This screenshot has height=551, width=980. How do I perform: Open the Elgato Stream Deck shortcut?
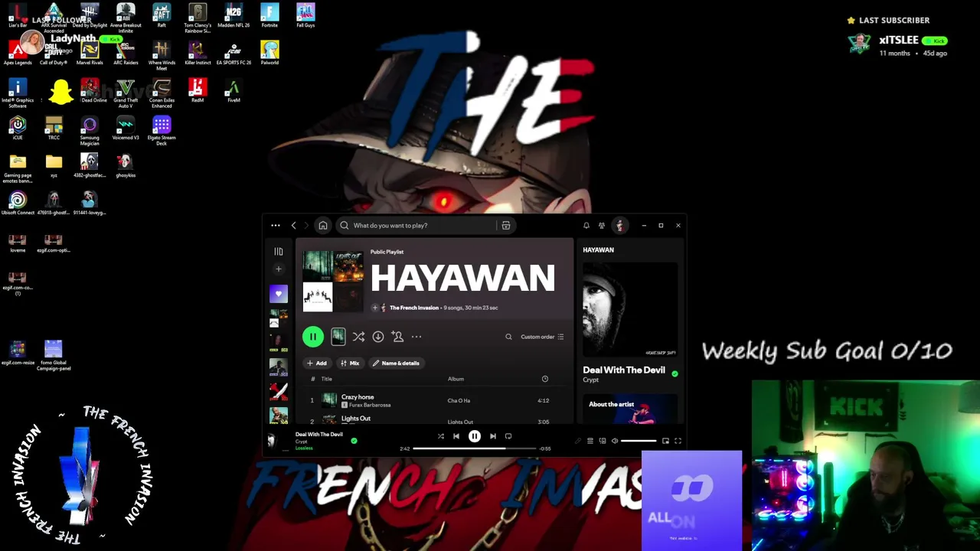162,130
